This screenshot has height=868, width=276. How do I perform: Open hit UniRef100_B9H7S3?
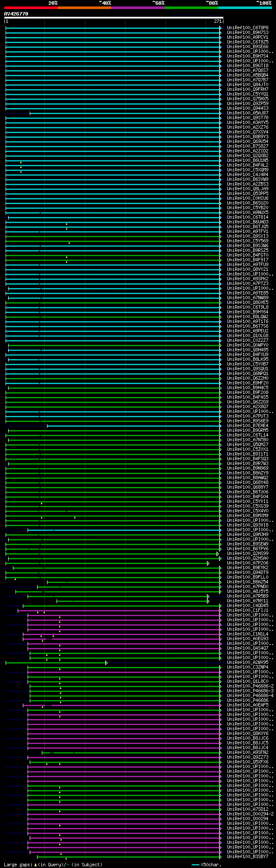(248, 32)
